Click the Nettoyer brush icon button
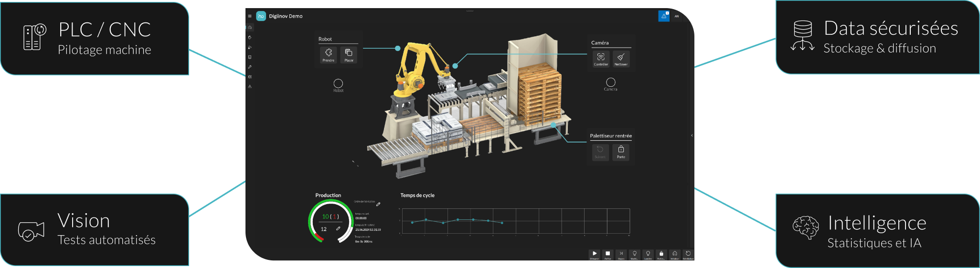The height and width of the screenshot is (268, 980). (x=621, y=59)
